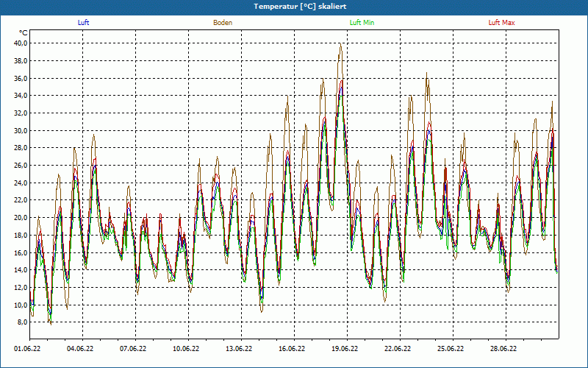Click the 'Boden' legend label
This screenshot has width=588, height=368.
coord(223,23)
